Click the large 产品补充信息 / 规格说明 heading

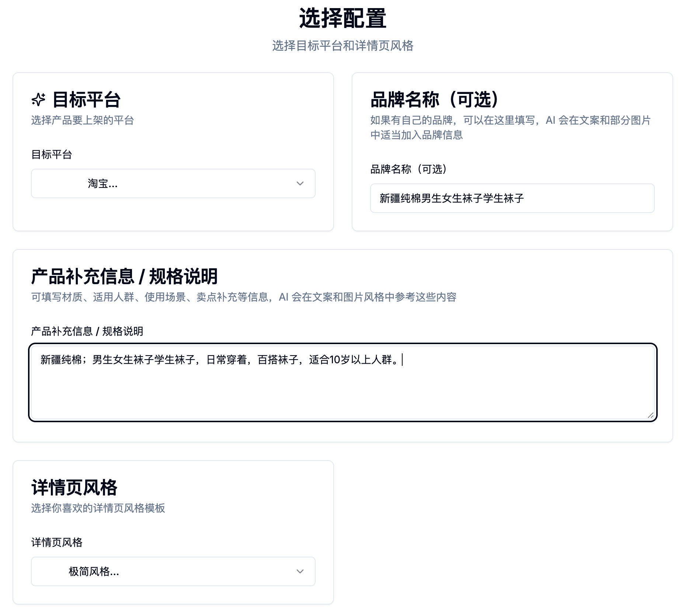point(124,276)
